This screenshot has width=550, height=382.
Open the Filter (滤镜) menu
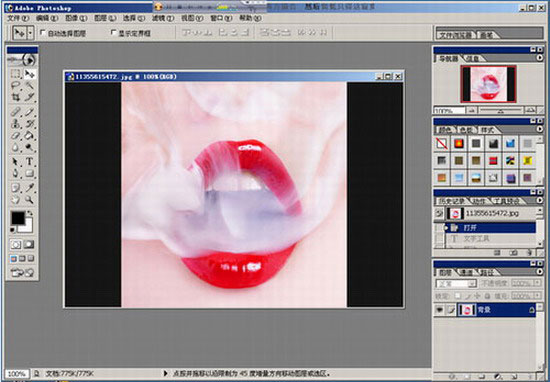pos(163,18)
